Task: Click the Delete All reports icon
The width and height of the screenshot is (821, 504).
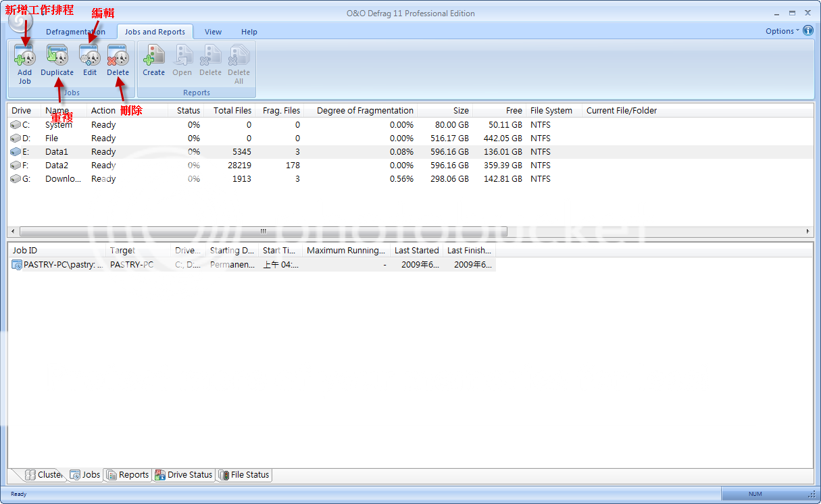Action: click(239, 55)
